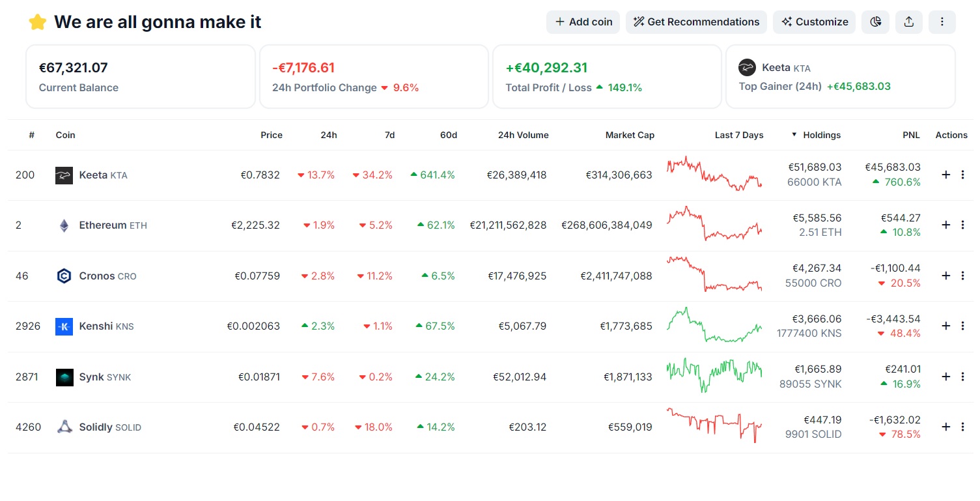Viewport: 980px width, 501px height.
Task: Click Solidly 7-day sparkline chart
Action: [x=714, y=425]
